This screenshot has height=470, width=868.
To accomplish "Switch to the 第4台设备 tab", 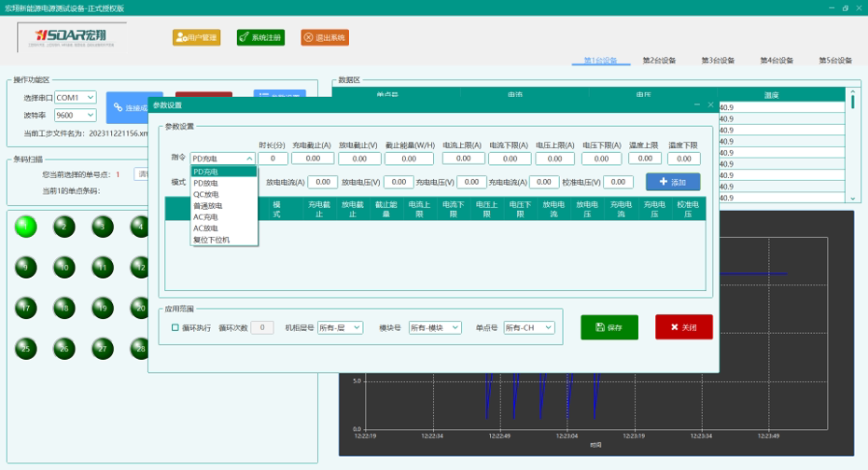I will click(777, 61).
